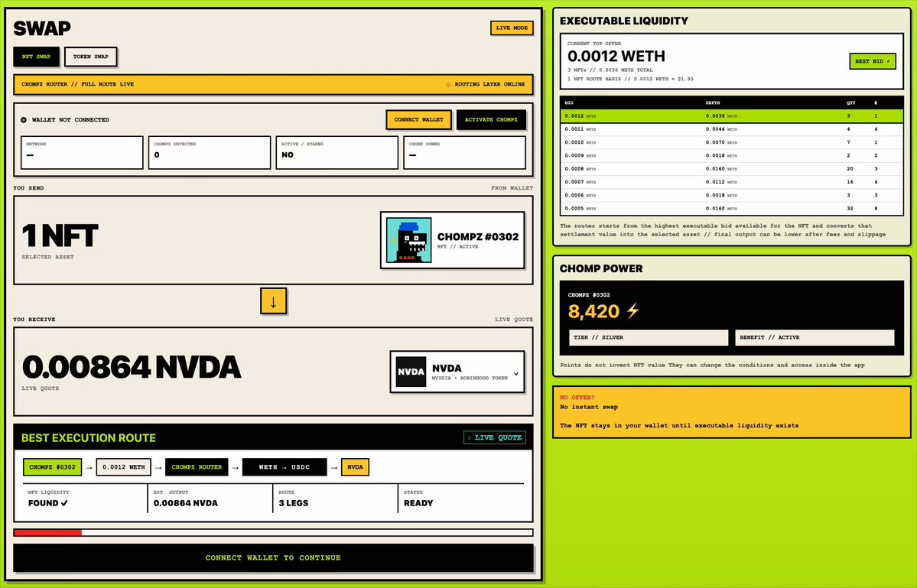
Task: Click the Chompz #0302 NFT thumbnail
Action: click(x=409, y=240)
